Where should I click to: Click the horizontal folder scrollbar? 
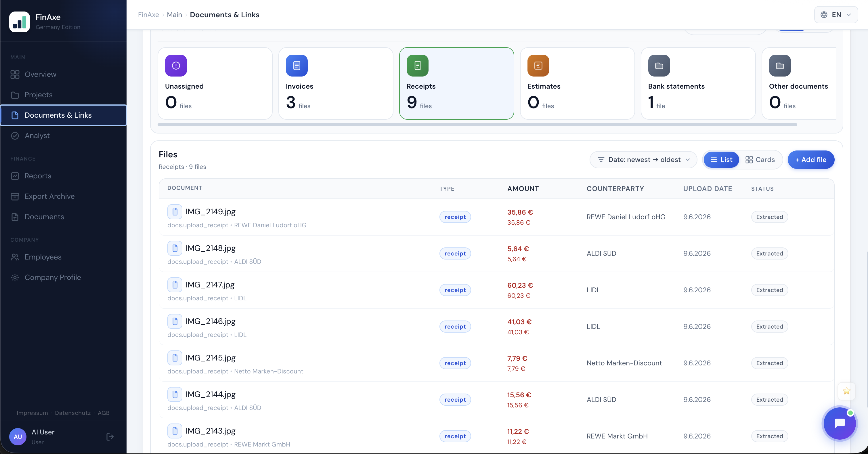pos(477,125)
